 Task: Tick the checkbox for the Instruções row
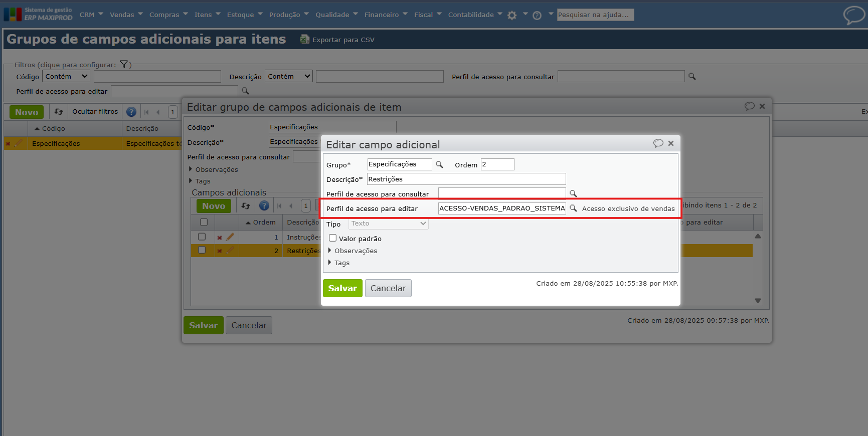(202, 237)
